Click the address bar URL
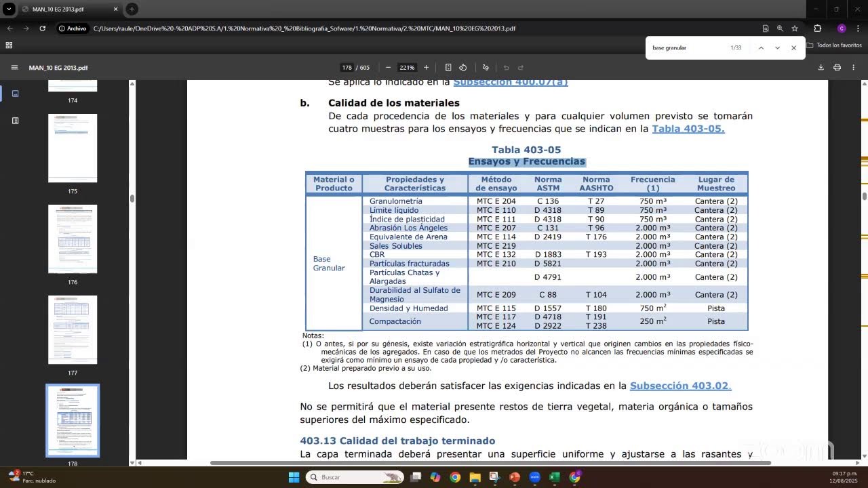Screen dimensions: 868x488 point(304,28)
